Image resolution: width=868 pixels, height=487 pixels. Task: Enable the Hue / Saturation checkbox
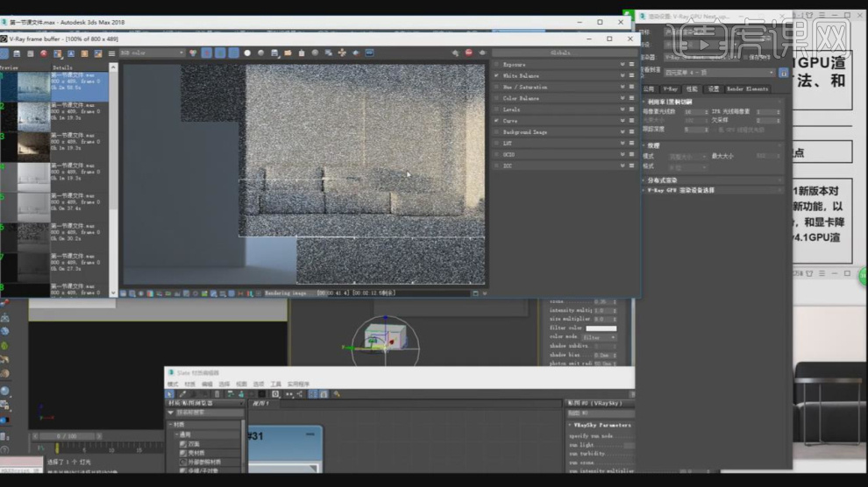pos(496,88)
